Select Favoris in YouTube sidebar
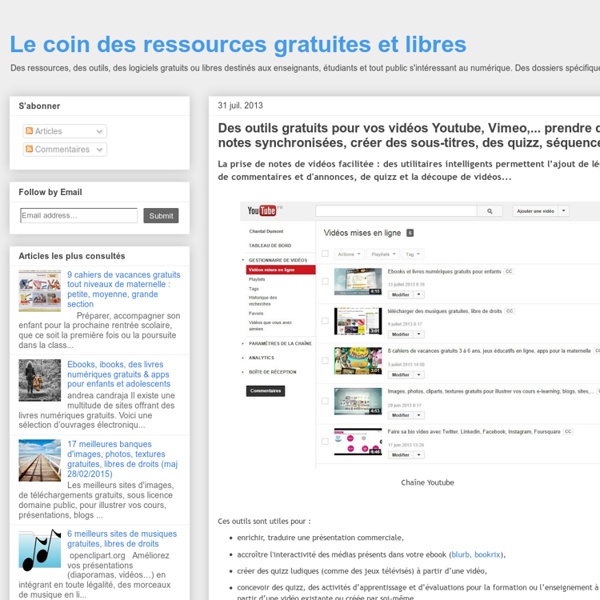The image size is (600, 600). click(256, 313)
